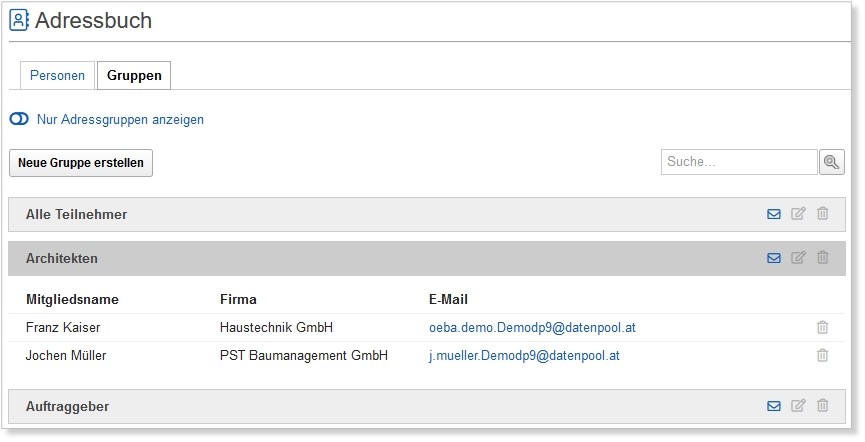The height and width of the screenshot is (442, 865).
Task: Delete the Alle Teilnehmer group
Action: 823,214
